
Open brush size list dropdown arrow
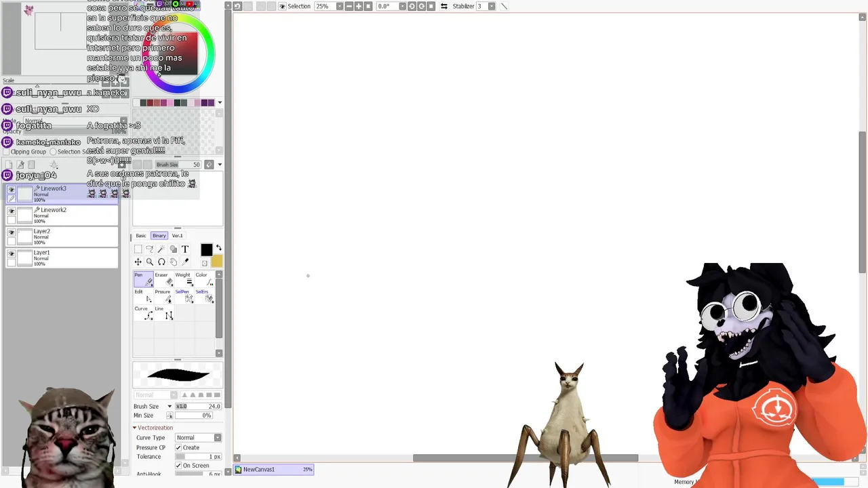(219, 165)
